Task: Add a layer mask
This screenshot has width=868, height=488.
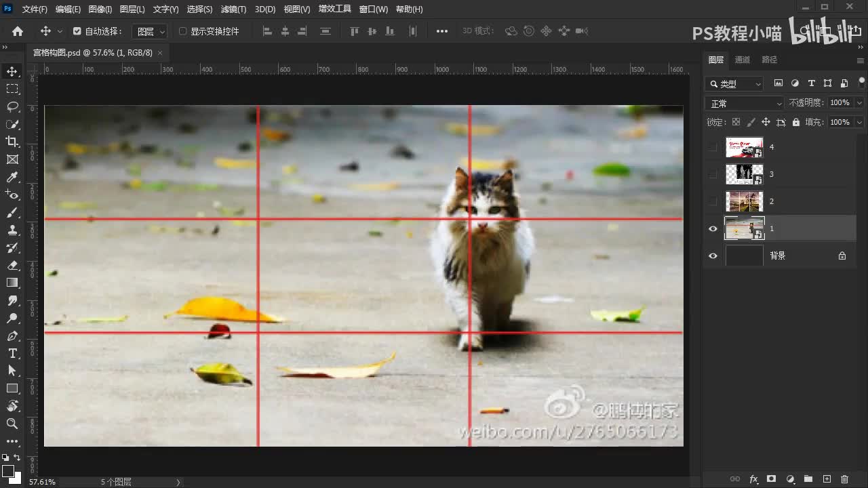Action: [772, 479]
